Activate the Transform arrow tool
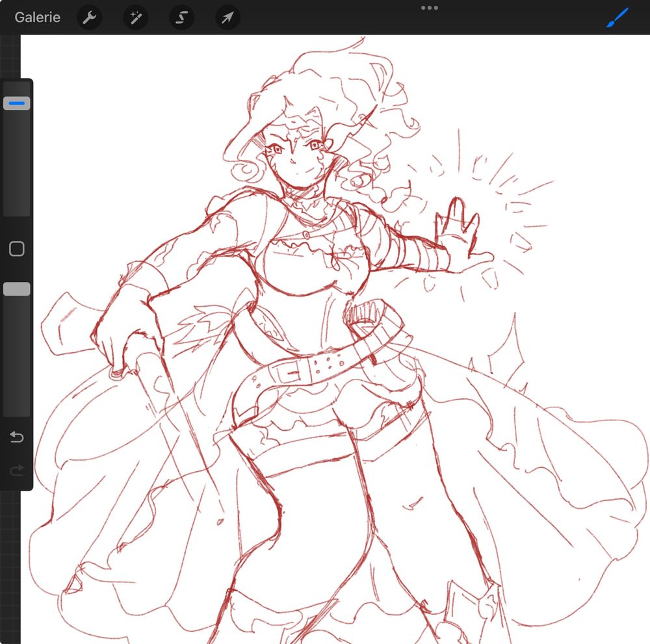Image resolution: width=650 pixels, height=644 pixels. pyautogui.click(x=227, y=18)
